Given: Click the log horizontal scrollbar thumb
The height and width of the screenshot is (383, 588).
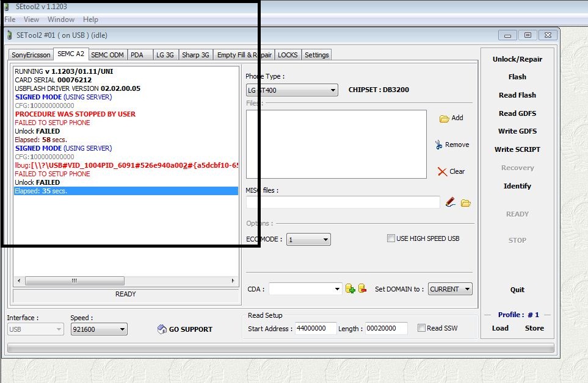Looking at the screenshot, I should (74, 281).
